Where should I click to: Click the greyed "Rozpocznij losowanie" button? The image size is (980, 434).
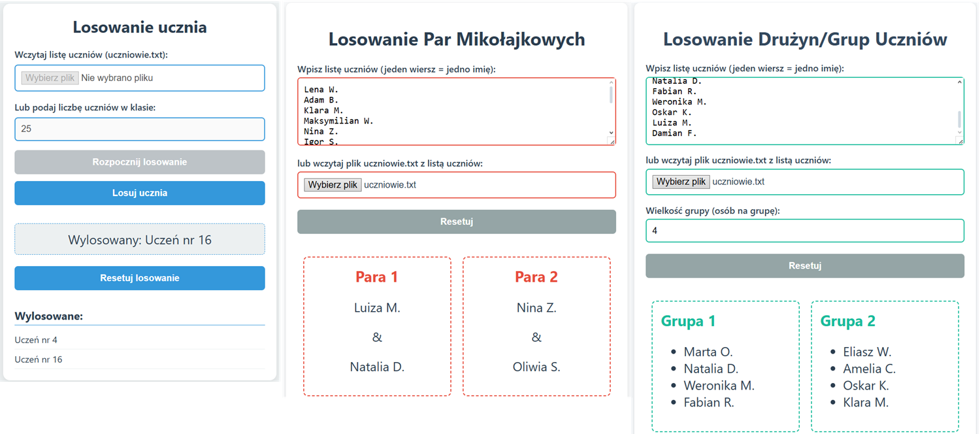139,162
